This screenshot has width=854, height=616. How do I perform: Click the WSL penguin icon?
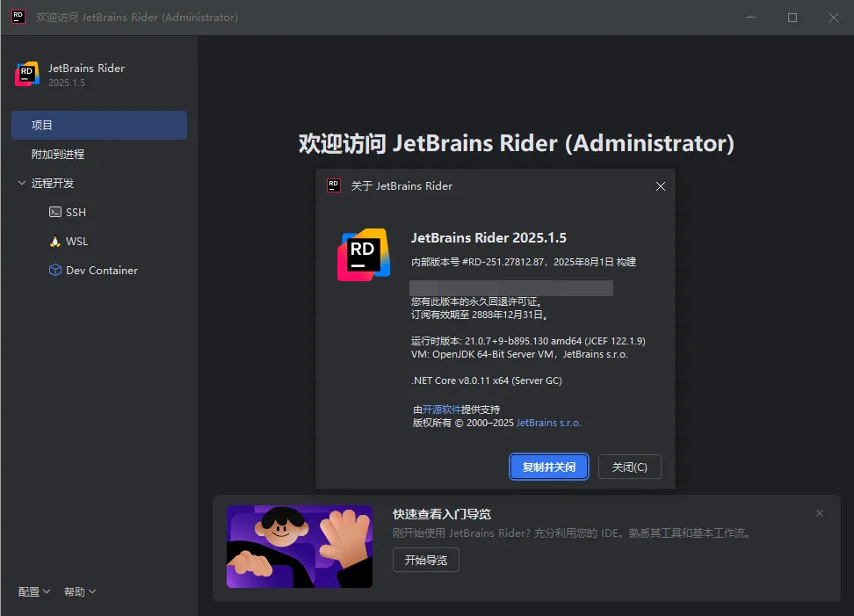click(x=55, y=242)
